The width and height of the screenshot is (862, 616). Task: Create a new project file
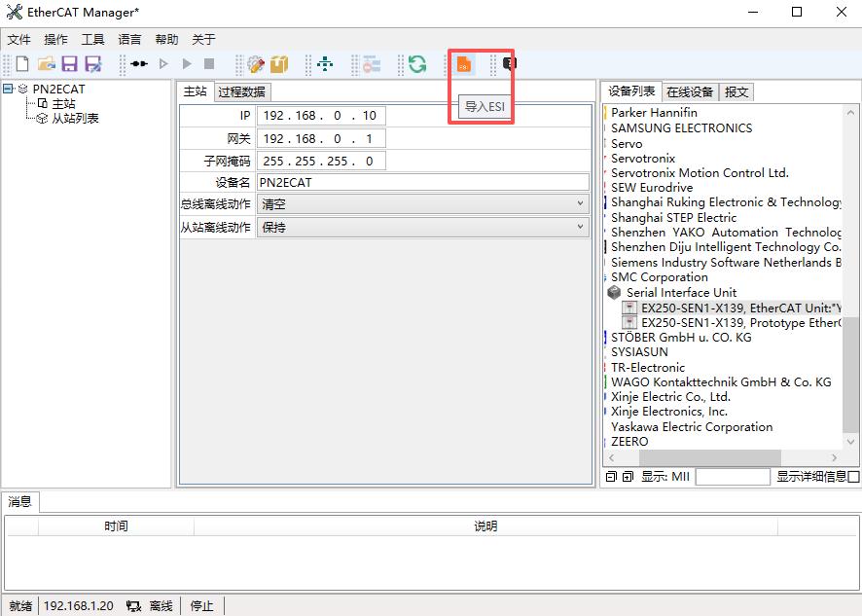[21, 64]
